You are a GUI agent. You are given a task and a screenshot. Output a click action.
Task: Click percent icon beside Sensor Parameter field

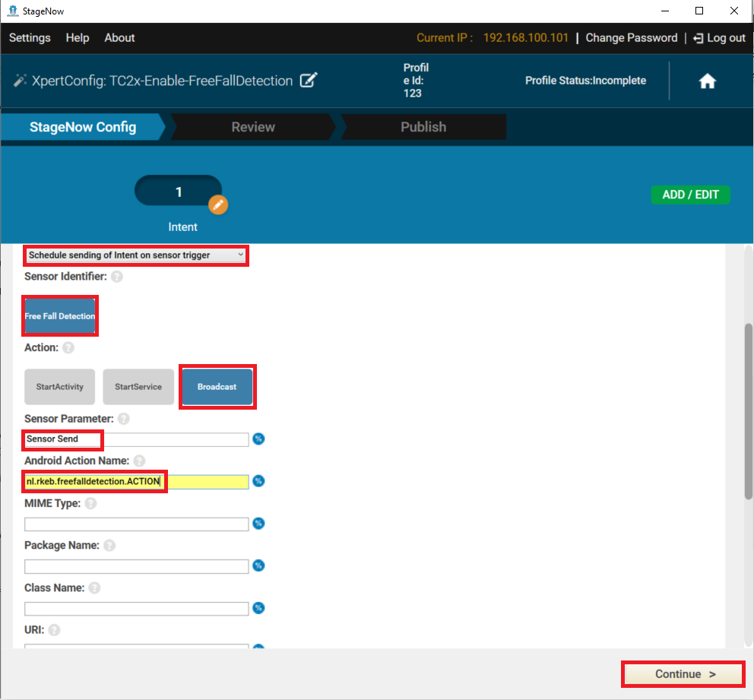(x=258, y=439)
